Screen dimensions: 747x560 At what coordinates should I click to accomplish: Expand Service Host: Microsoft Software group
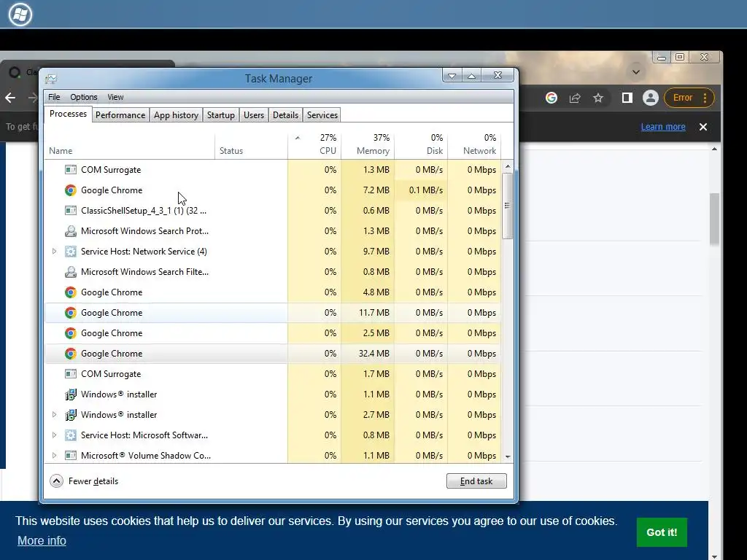pos(54,435)
